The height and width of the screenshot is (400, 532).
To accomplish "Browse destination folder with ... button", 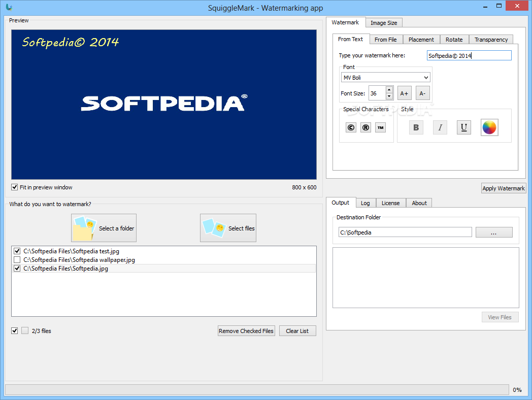I will (x=494, y=232).
